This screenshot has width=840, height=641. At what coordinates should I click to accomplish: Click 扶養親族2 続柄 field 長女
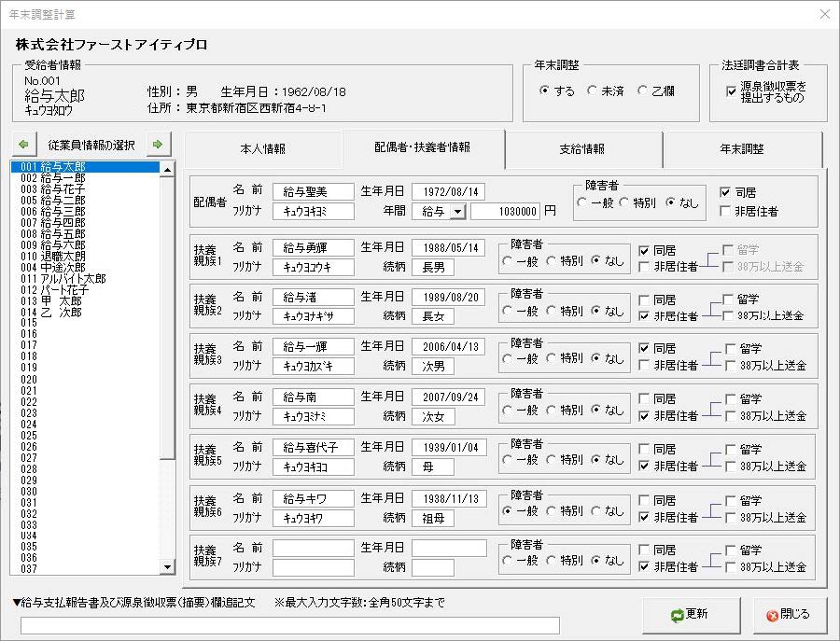point(433,316)
